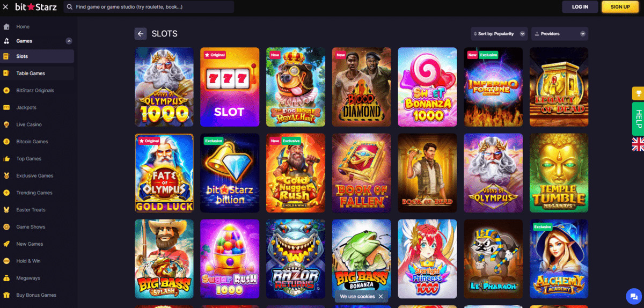Dismiss the We use cookies notice
Image resolution: width=644 pixels, height=308 pixels.
380,296
